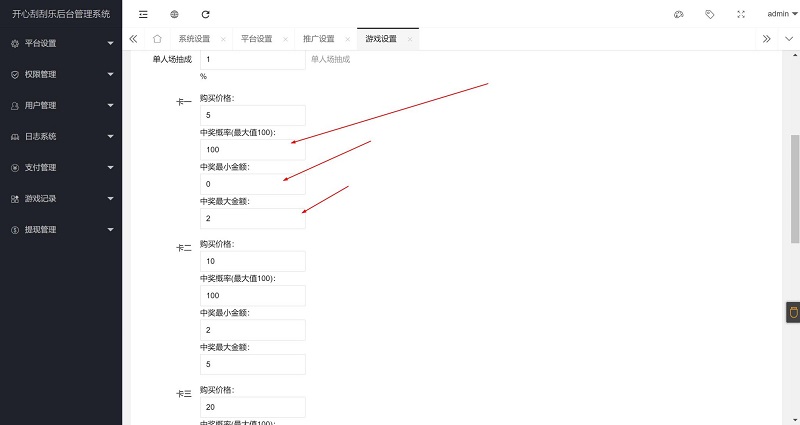This screenshot has width=800, height=425.
Task: Switch to 推广设置 tab
Action: coord(318,39)
